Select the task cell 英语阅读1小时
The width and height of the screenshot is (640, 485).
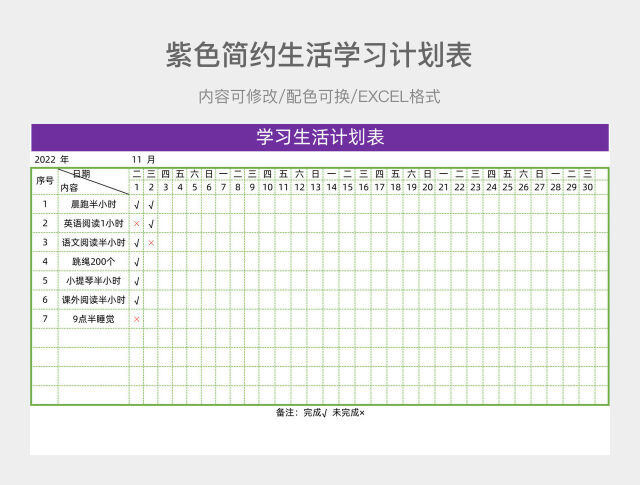click(x=93, y=223)
